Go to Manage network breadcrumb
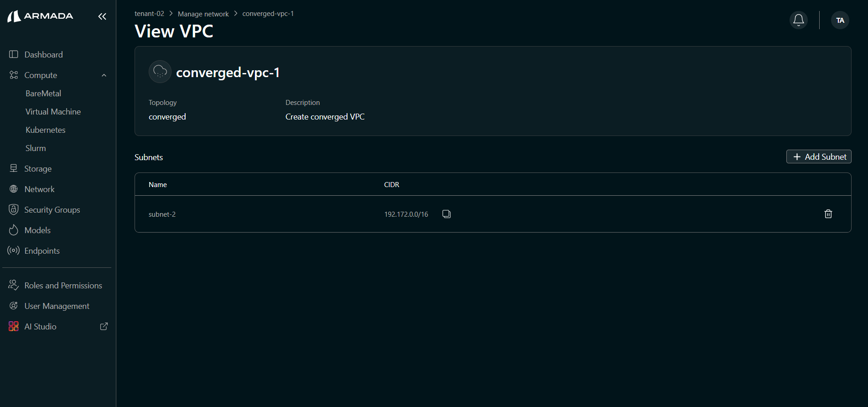868x407 pixels. coord(203,14)
